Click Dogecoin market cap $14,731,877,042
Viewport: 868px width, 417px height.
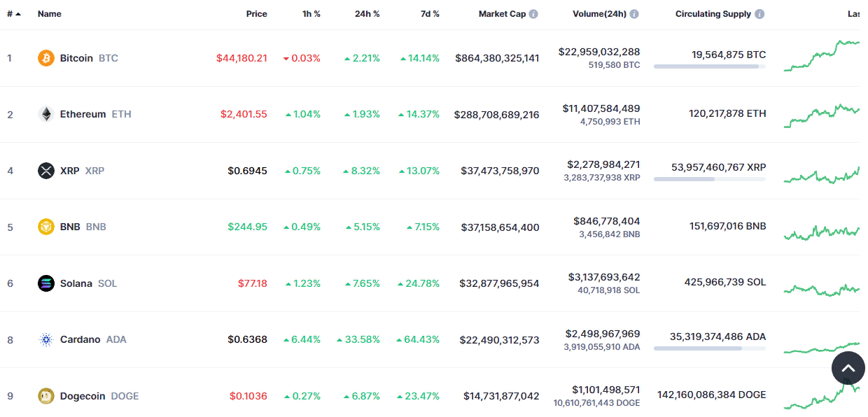pos(501,396)
